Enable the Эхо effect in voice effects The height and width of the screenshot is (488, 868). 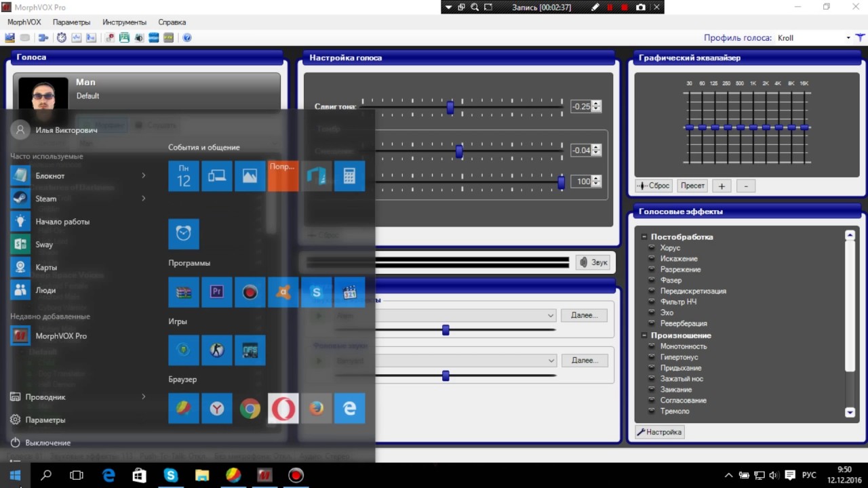[x=667, y=313]
